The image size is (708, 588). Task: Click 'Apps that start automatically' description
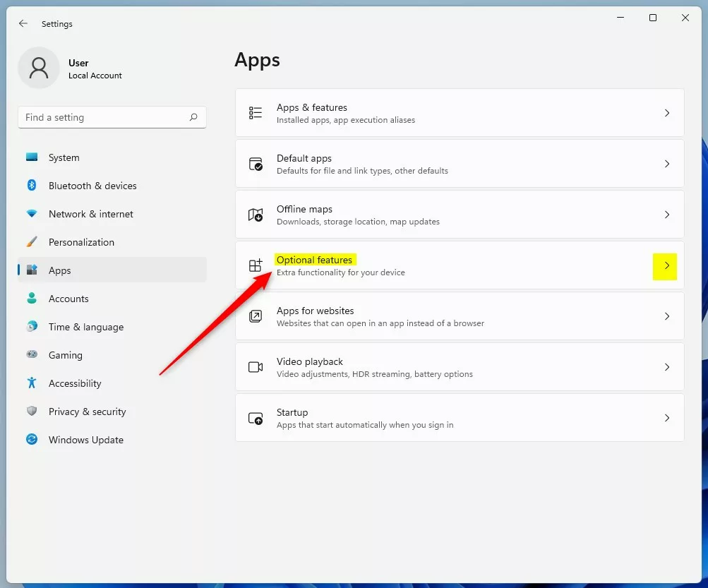point(365,424)
